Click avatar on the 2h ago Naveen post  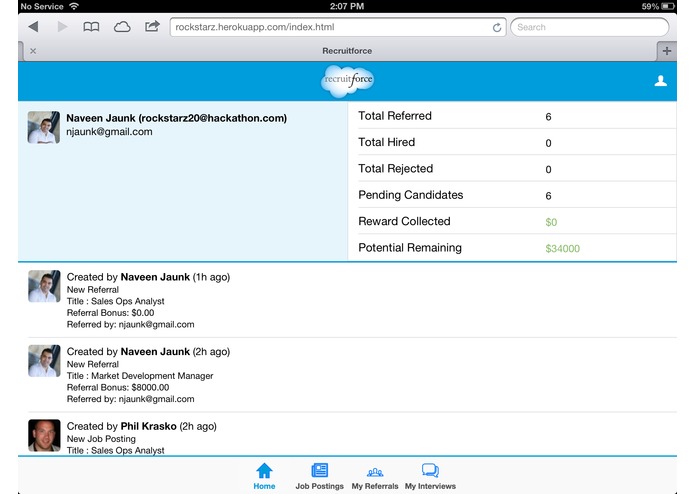click(x=44, y=361)
